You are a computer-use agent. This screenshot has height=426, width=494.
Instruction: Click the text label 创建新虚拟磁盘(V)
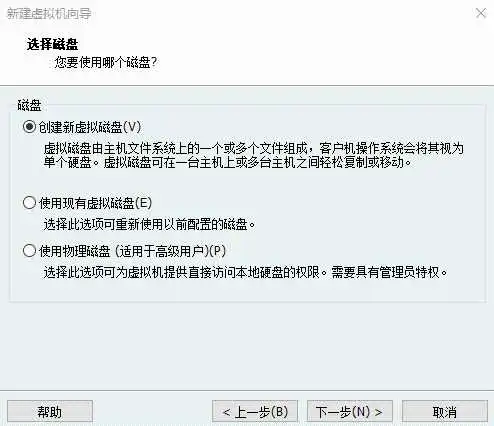point(90,127)
